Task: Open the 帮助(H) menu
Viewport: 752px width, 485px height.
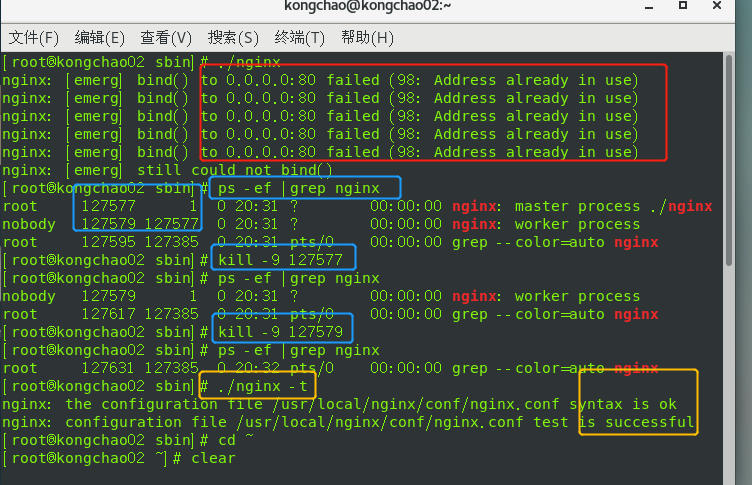Action: (x=367, y=37)
